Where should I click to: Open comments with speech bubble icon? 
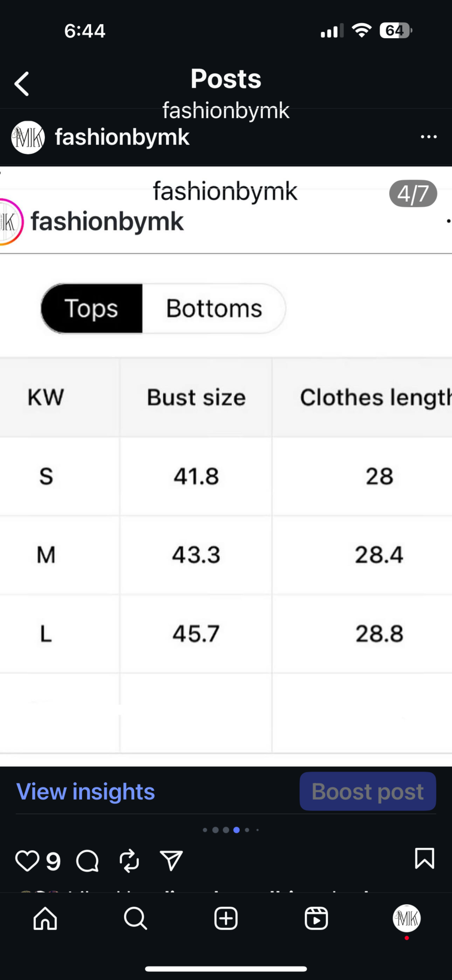(87, 861)
